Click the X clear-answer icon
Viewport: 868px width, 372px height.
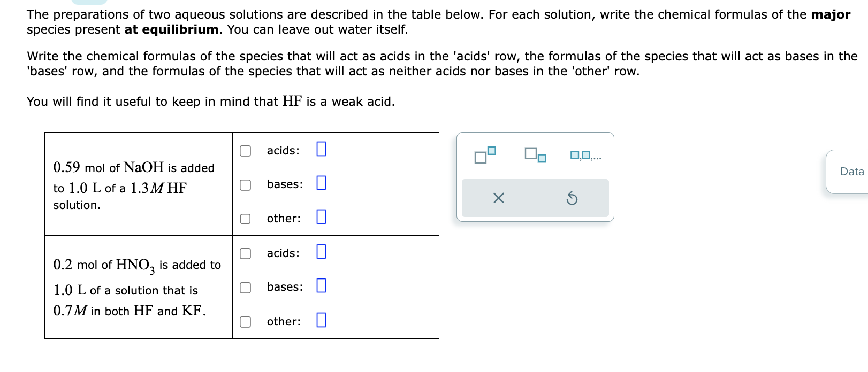pos(498,198)
